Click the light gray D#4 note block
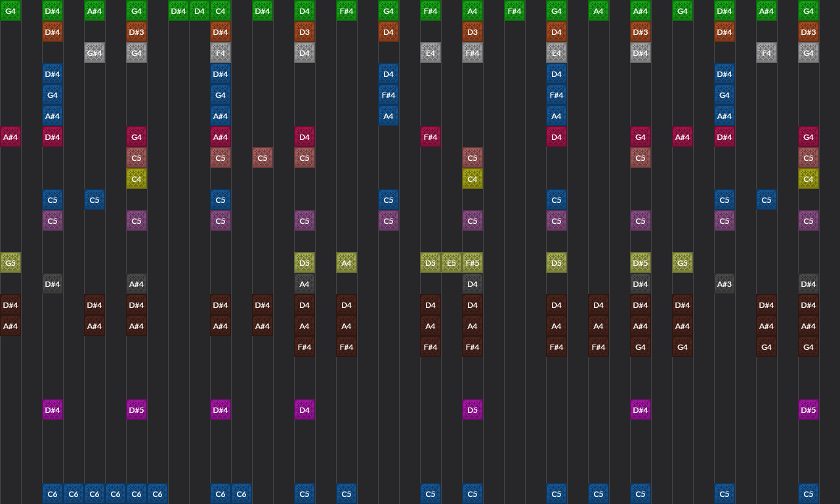 (x=640, y=52)
